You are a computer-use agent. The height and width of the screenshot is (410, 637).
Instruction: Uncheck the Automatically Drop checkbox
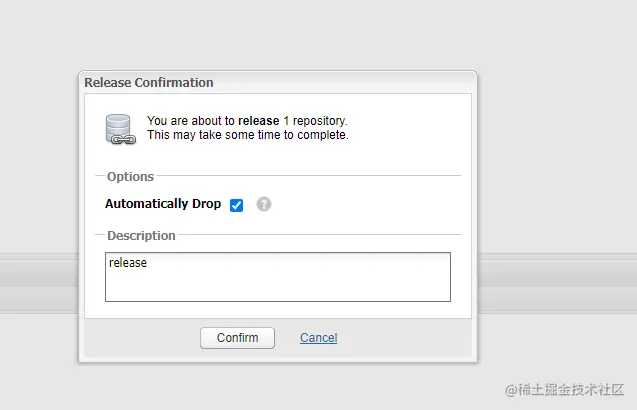(236, 205)
